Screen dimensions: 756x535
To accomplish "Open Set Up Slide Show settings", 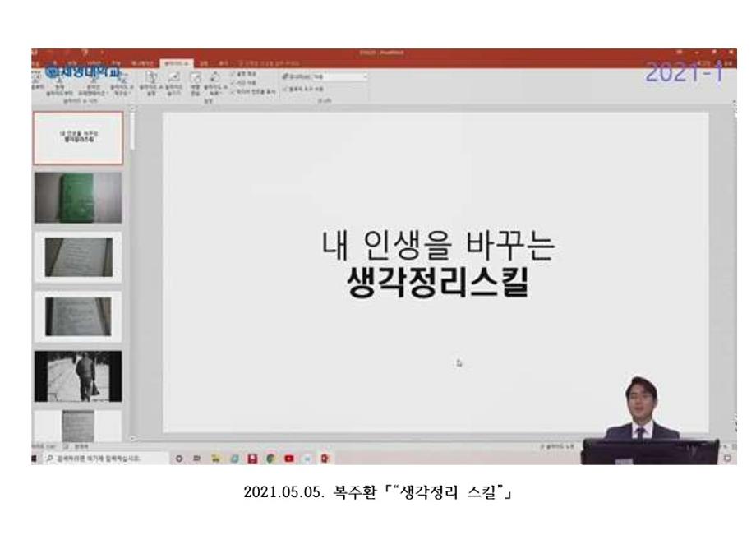I will point(151,74).
